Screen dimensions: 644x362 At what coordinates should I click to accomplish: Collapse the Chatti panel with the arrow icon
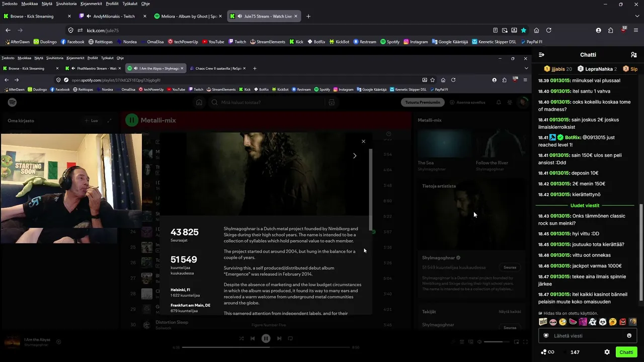pos(541,55)
